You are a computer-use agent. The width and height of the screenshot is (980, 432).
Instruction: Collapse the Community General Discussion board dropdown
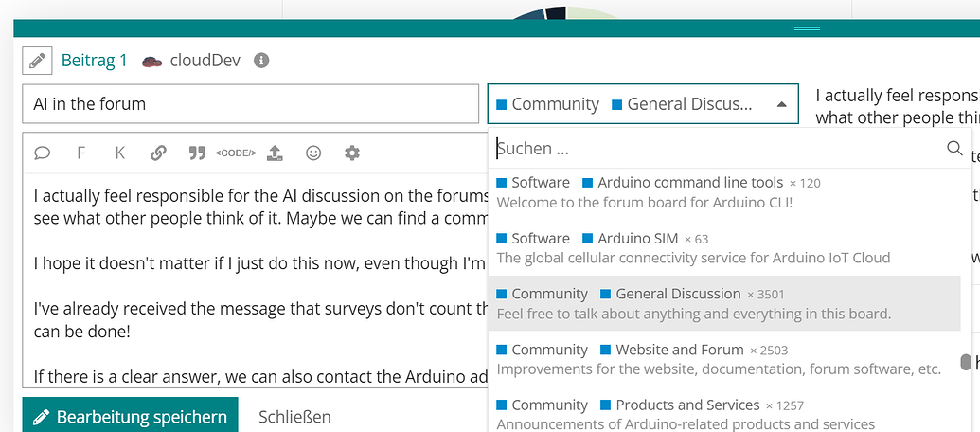pyautogui.click(x=781, y=104)
